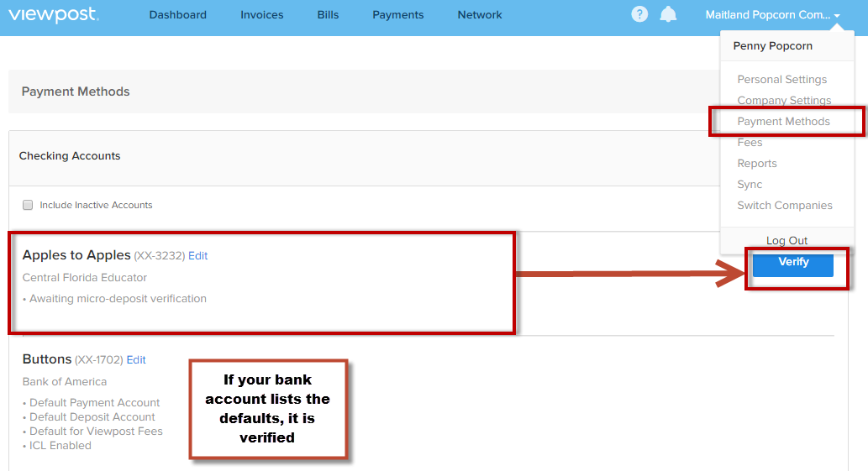Open the Payments tab
Viewport: 868px width, 471px height.
point(398,15)
